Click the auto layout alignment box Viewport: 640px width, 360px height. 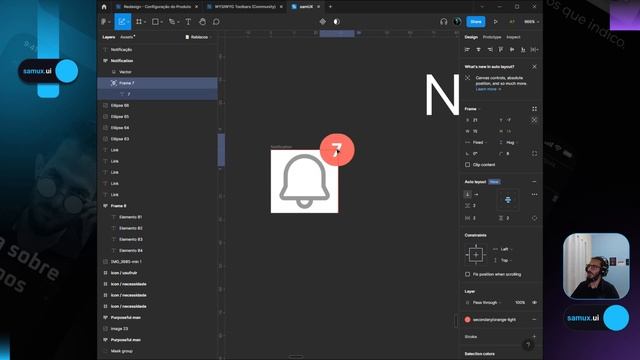click(x=508, y=200)
